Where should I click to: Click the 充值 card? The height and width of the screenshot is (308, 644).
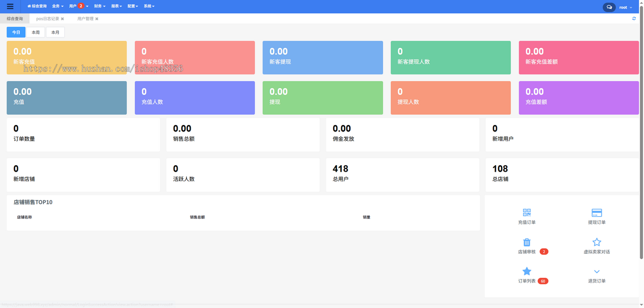67,98
